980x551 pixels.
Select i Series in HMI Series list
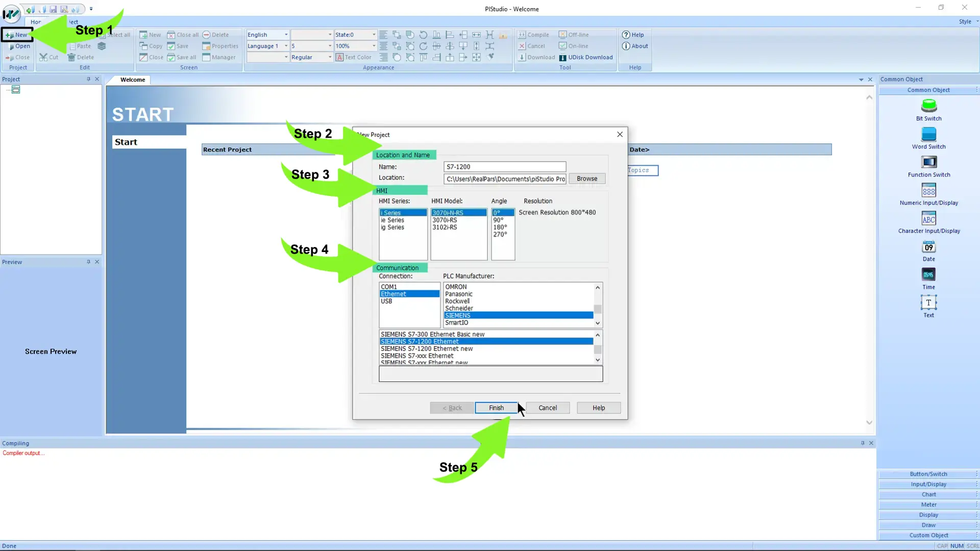(403, 213)
